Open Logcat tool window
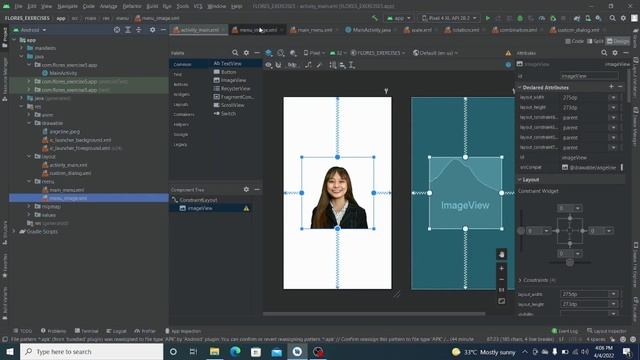The image size is (640, 360). click(x=116, y=331)
